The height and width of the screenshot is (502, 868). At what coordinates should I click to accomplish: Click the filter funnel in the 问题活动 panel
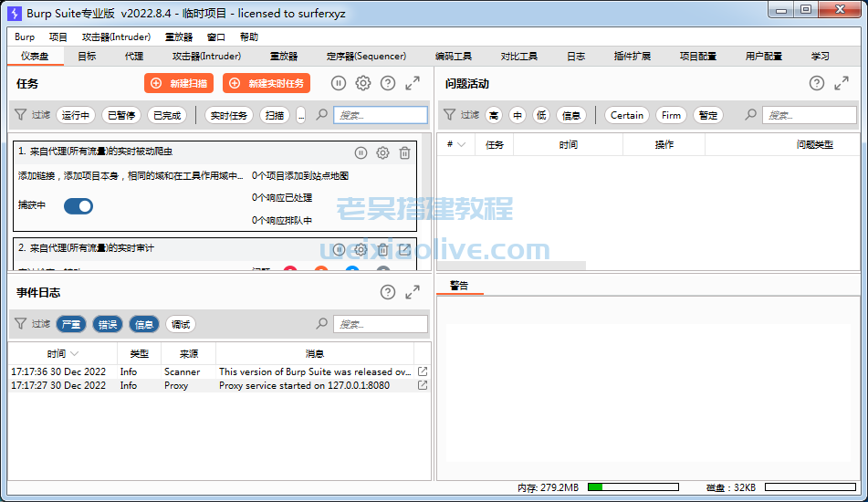click(449, 115)
